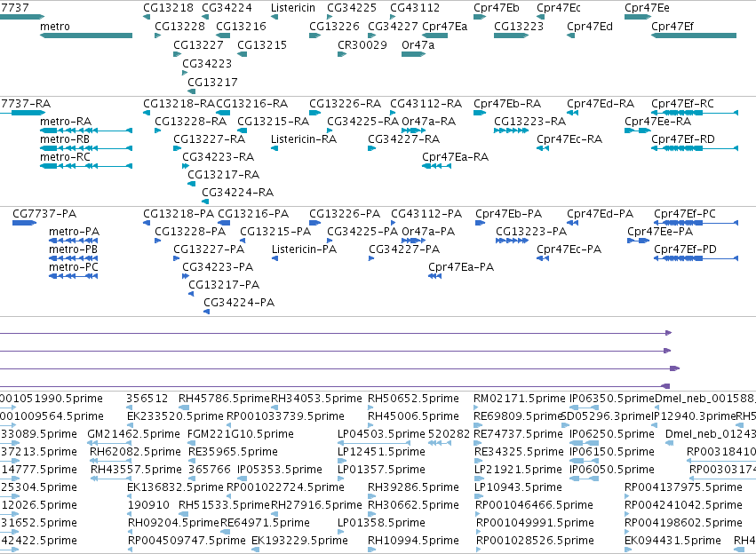Select the Cpr47Ee gene label
756x554 pixels.
pyautogui.click(x=647, y=8)
